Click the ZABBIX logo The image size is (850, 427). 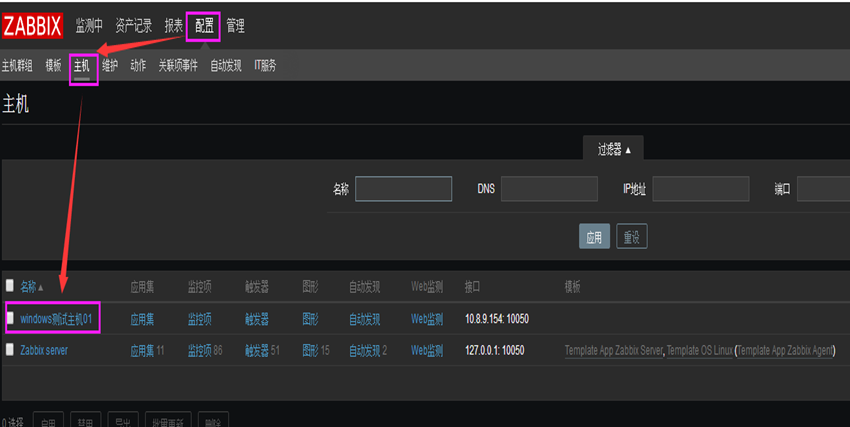pos(33,25)
